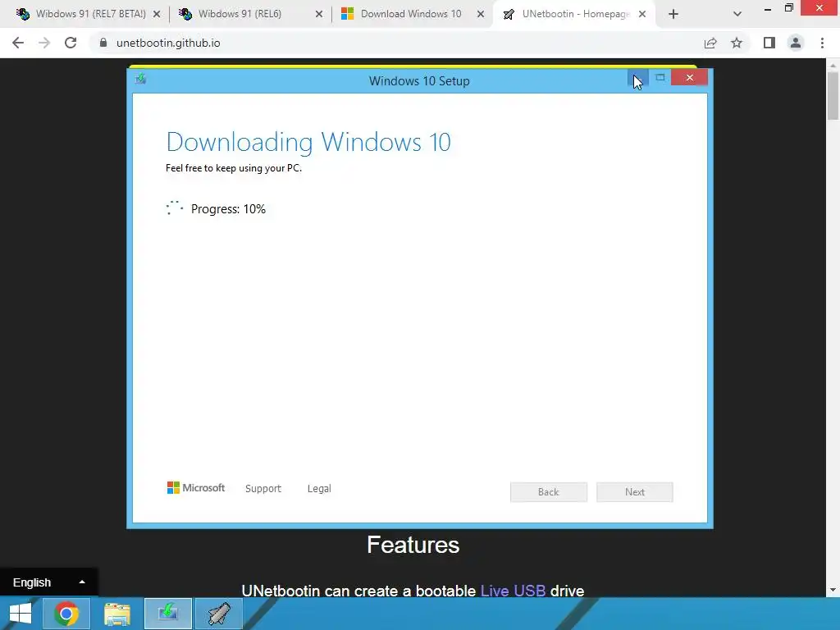Open the Chrome profile menu
Screen dimensions: 840x630
(796, 43)
